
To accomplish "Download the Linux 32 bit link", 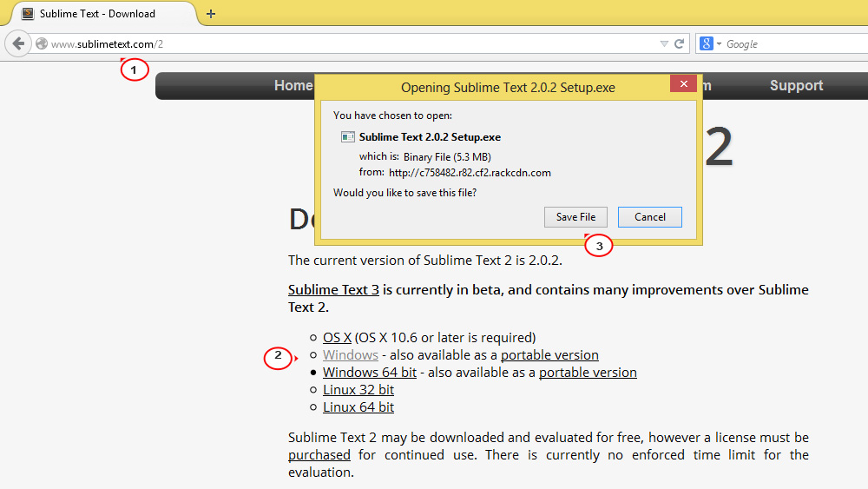I will 358,390.
